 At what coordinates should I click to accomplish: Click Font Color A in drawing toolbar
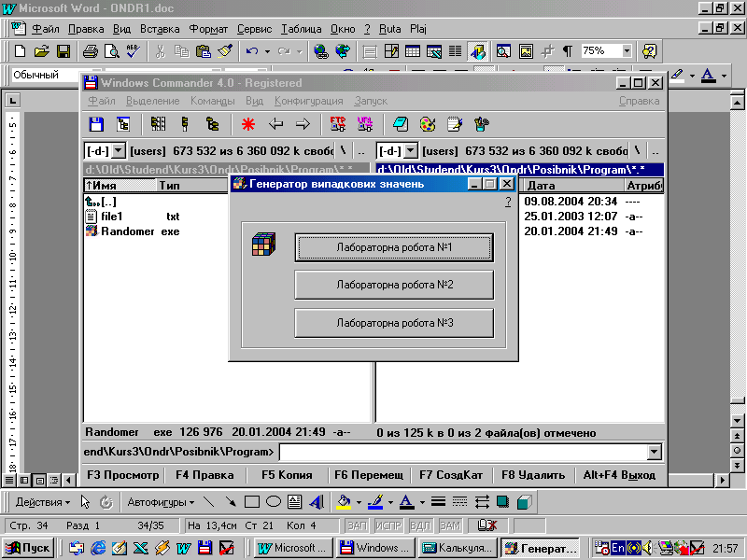point(406,502)
